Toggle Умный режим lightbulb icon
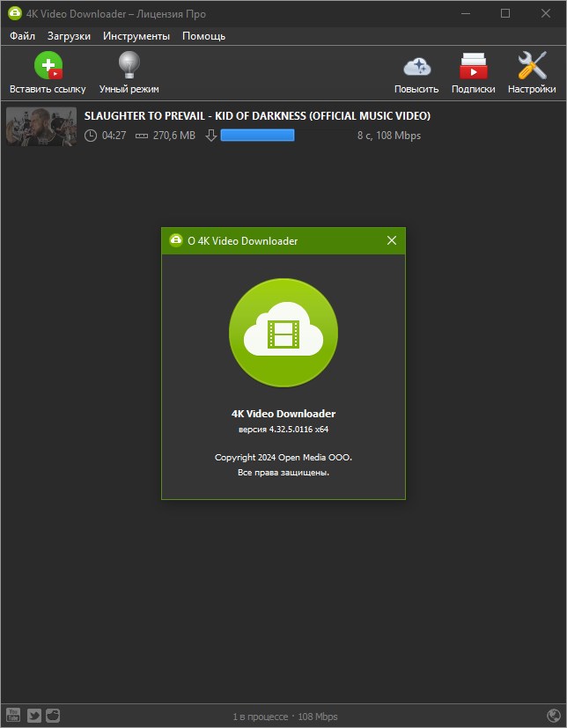This screenshot has height=728, width=567. tap(129, 65)
